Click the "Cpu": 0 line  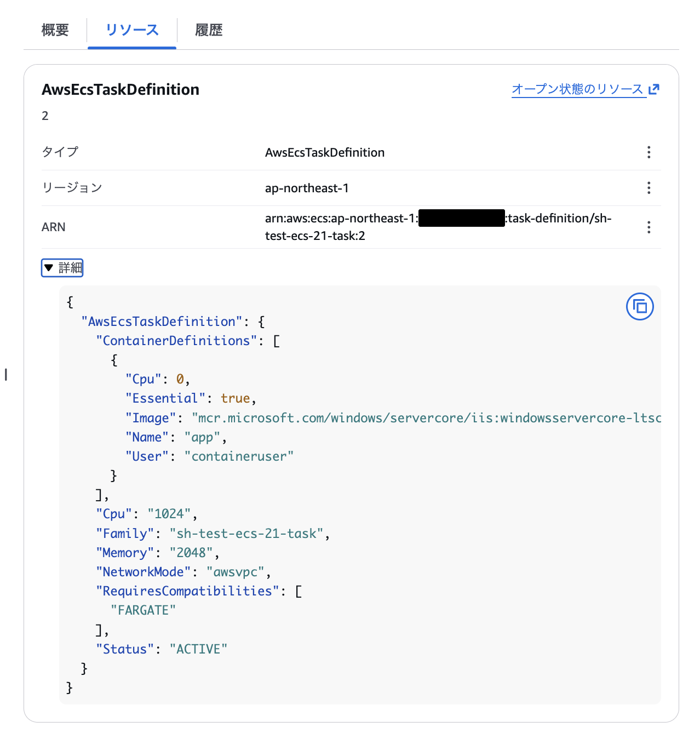point(158,379)
